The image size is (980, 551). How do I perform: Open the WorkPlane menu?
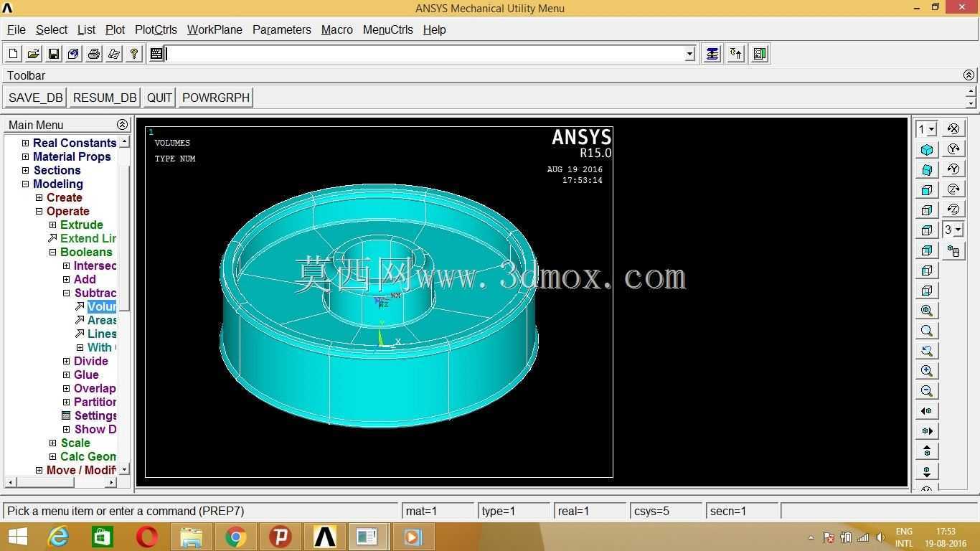[215, 29]
